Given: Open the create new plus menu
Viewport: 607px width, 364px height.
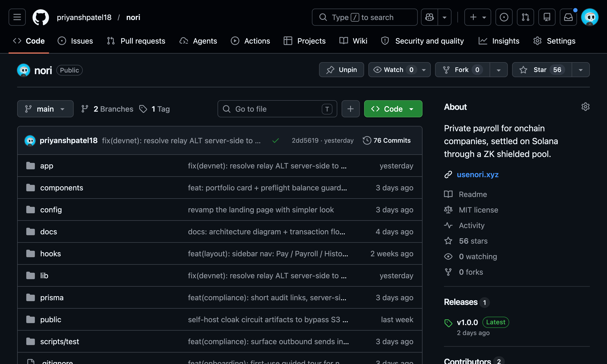Looking at the screenshot, I should (x=478, y=17).
